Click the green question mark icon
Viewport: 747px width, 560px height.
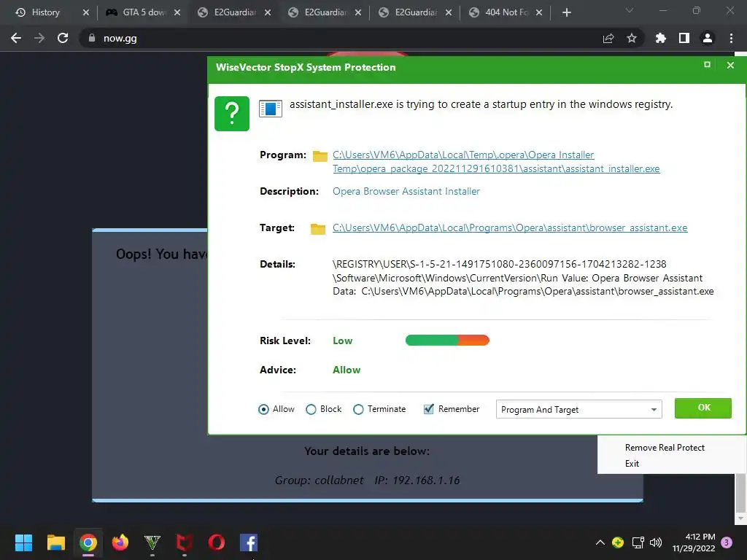tap(232, 114)
